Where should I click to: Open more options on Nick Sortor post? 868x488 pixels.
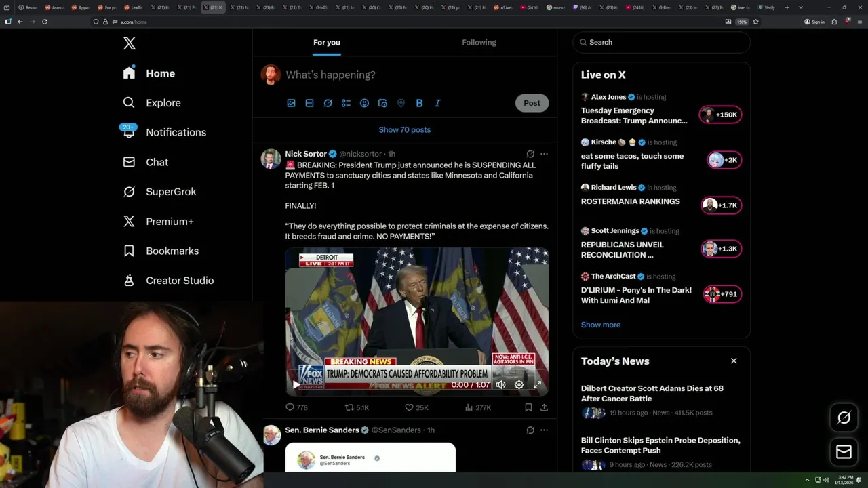coord(544,154)
